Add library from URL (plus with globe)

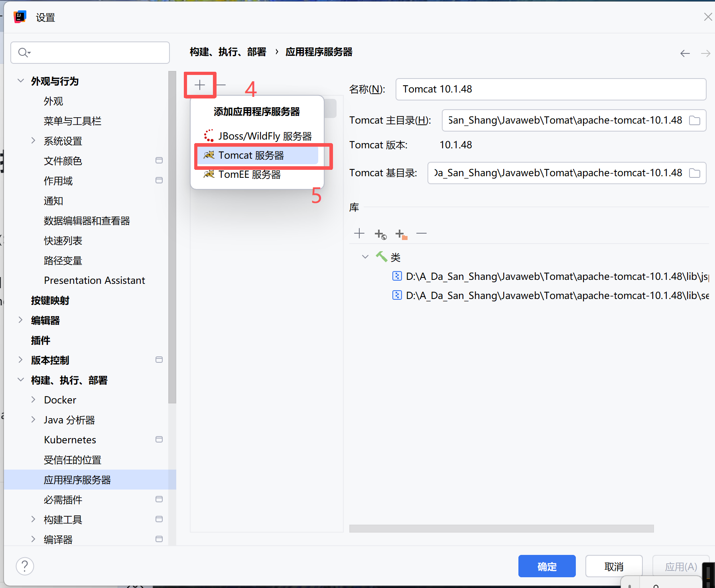(x=380, y=234)
